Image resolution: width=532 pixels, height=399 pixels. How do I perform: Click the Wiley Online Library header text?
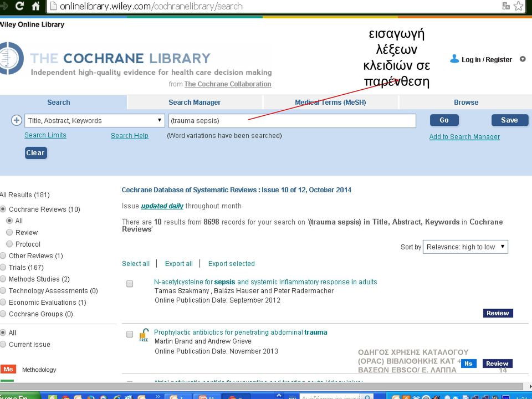click(32, 24)
